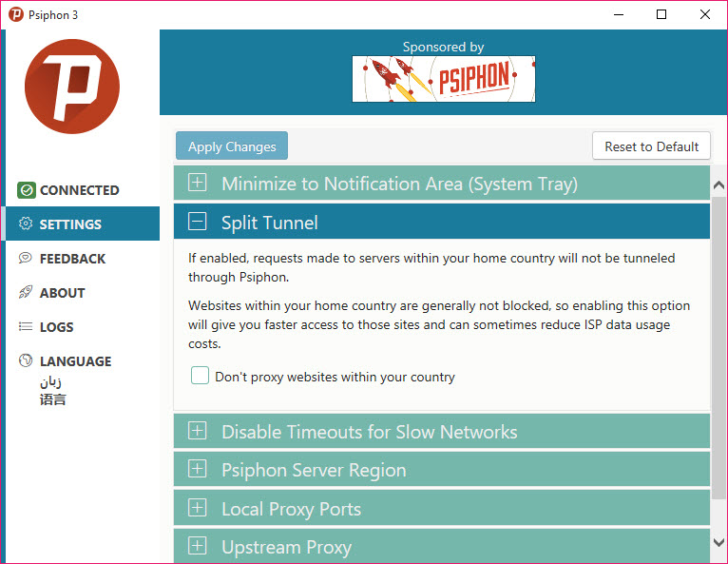The height and width of the screenshot is (564, 728).
Task: Open the Language tab
Action: pyautogui.click(x=83, y=361)
